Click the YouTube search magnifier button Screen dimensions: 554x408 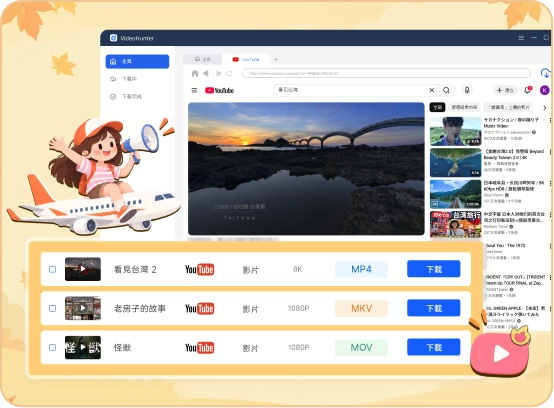point(446,90)
